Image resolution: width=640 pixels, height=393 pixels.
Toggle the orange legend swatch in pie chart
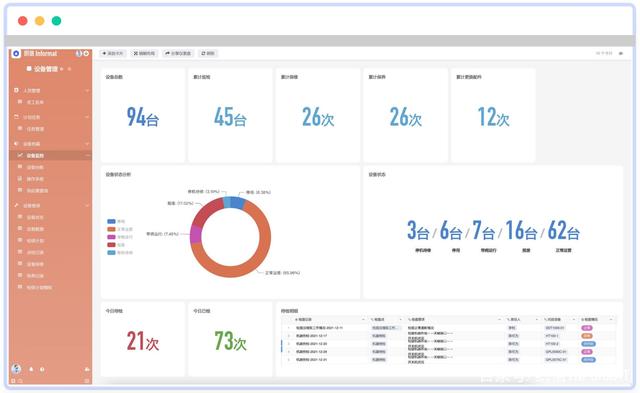pyautogui.click(x=111, y=229)
